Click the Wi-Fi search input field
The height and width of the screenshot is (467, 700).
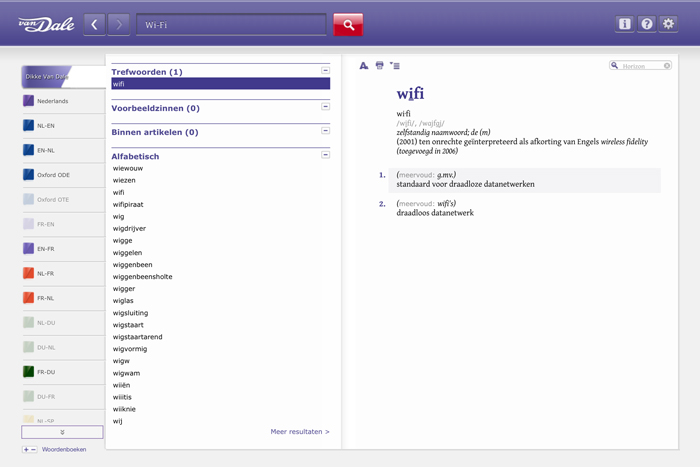point(231,25)
